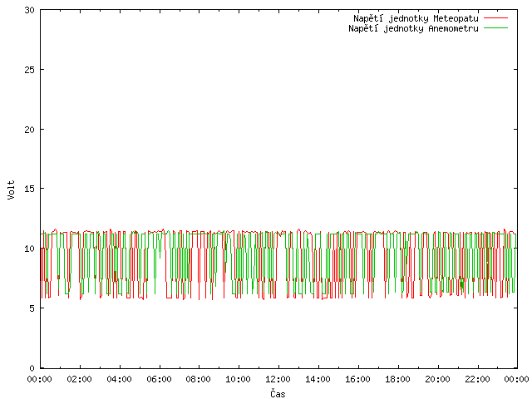Click the x-axis time label 22:00
This screenshot has width=532, height=399.
click(477, 379)
